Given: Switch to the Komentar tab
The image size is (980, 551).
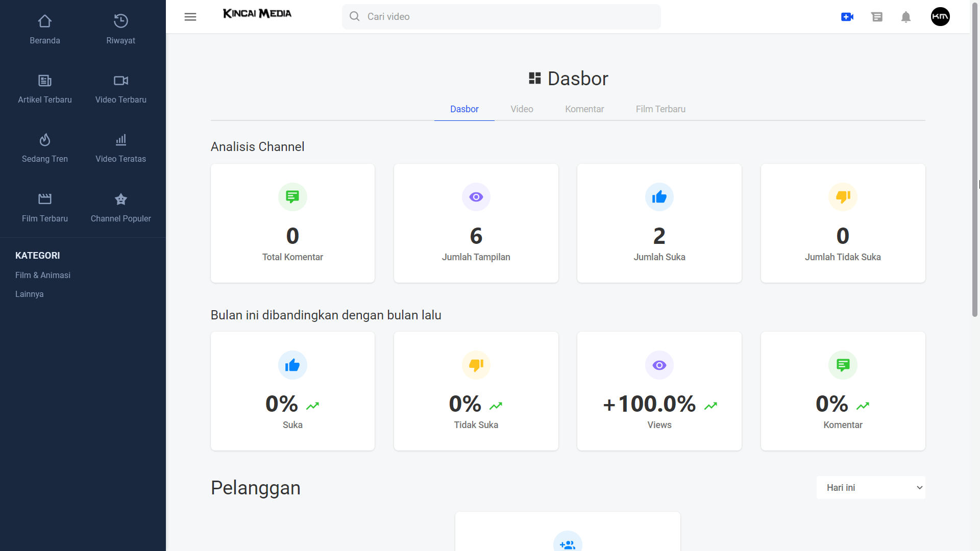Looking at the screenshot, I should pos(584,109).
